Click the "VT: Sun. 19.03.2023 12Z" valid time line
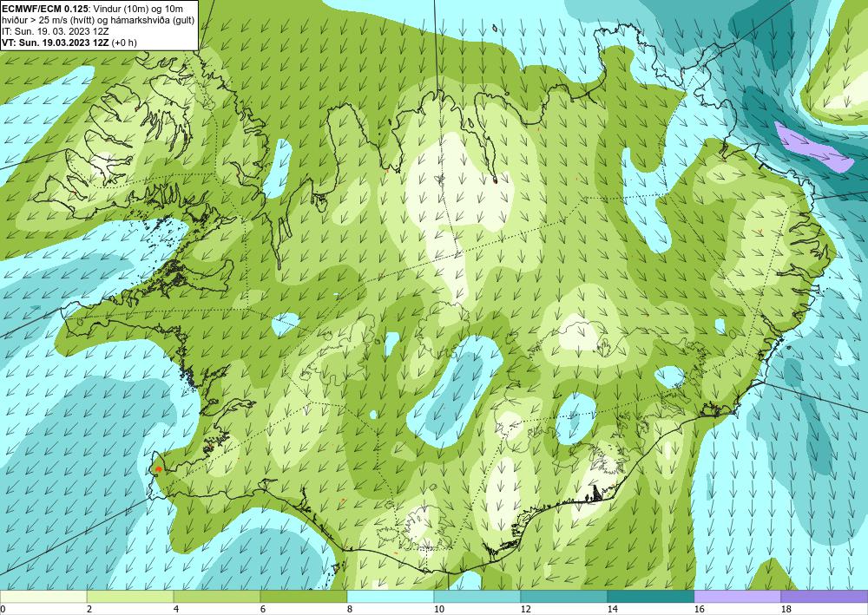Screen dimensions: 868x615 (56, 43)
